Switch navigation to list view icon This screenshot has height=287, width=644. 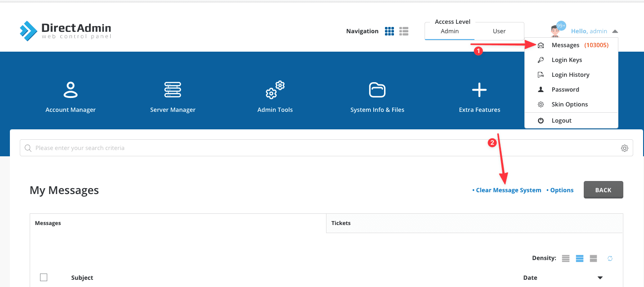tap(404, 31)
